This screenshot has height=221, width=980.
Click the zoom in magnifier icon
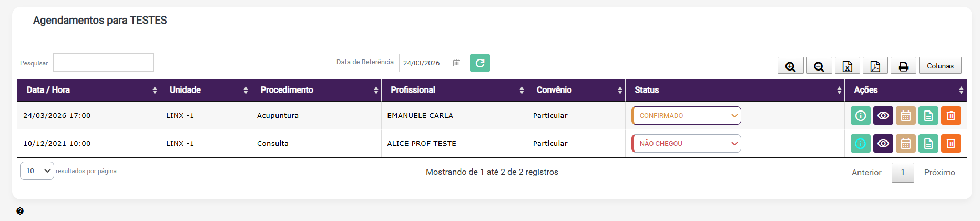click(x=790, y=66)
